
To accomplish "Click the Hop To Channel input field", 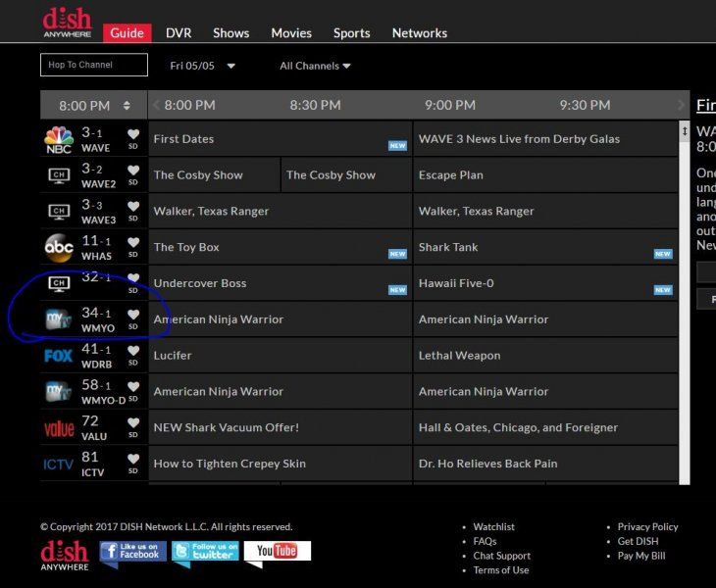I will coord(94,65).
